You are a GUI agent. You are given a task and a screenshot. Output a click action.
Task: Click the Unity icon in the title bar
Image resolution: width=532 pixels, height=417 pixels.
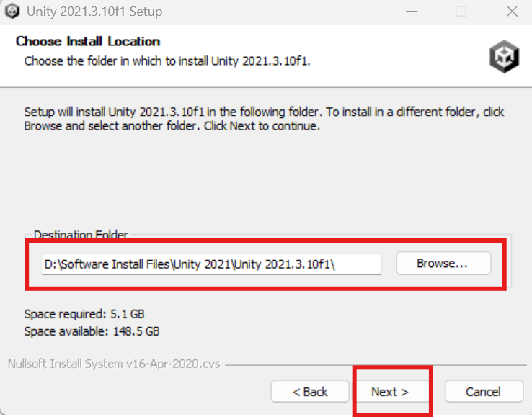12,12
